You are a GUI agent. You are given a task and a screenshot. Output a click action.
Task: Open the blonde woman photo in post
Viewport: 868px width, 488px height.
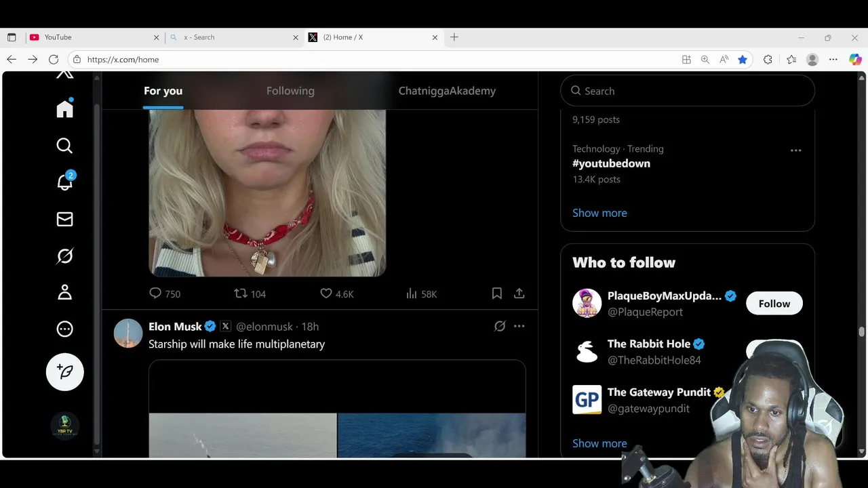click(267, 192)
